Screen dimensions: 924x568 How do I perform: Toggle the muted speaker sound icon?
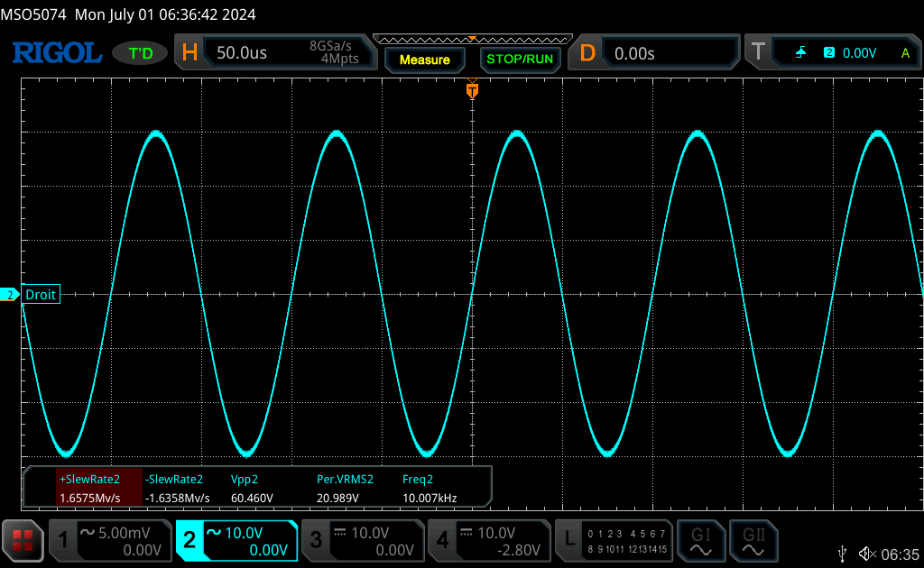click(867, 554)
